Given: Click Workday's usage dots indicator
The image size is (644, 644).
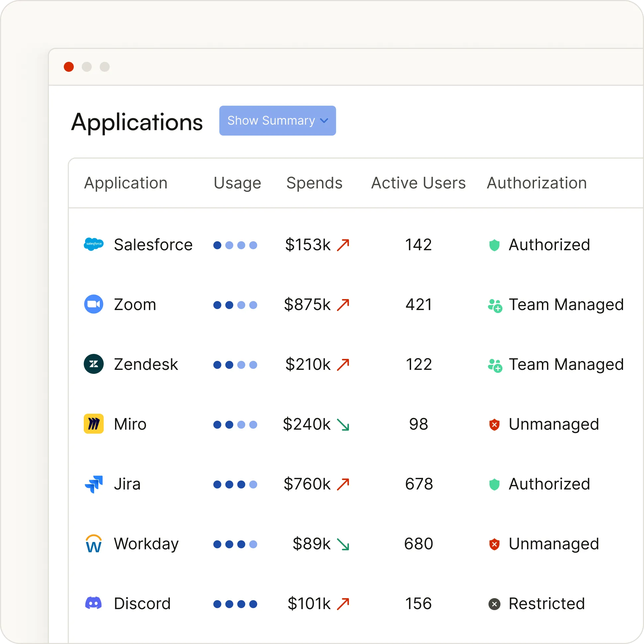Looking at the screenshot, I should point(235,544).
